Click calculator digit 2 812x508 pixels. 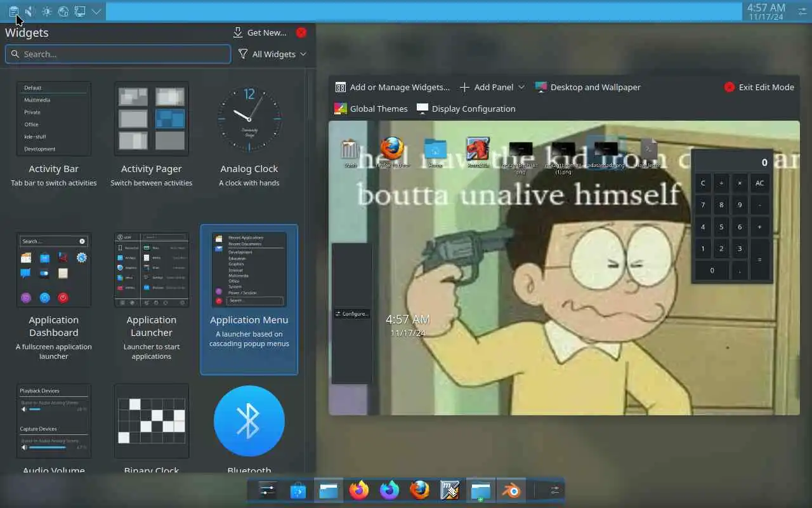coord(721,248)
